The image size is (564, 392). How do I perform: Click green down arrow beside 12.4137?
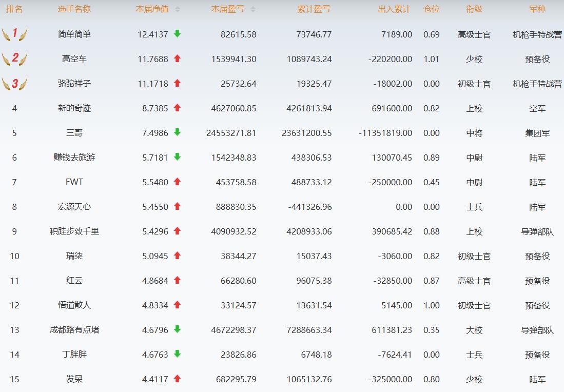(x=177, y=34)
